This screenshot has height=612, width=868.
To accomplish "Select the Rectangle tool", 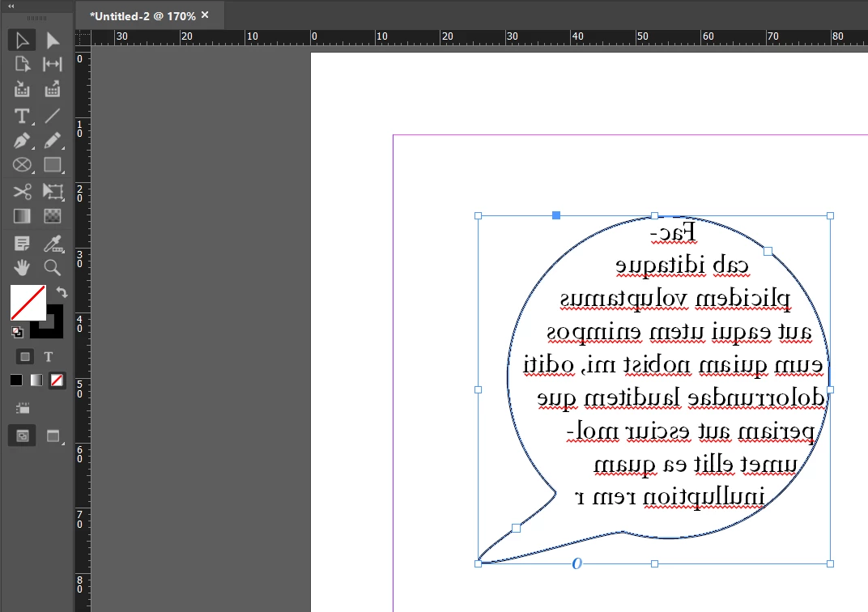I will (x=53, y=165).
